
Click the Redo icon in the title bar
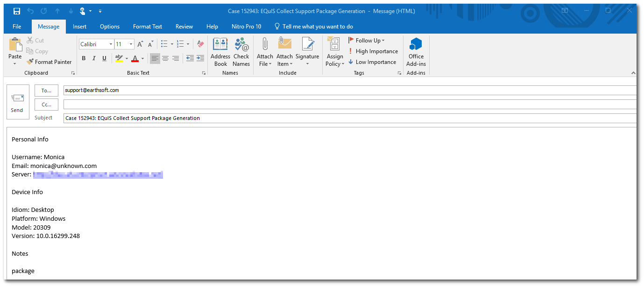point(43,11)
